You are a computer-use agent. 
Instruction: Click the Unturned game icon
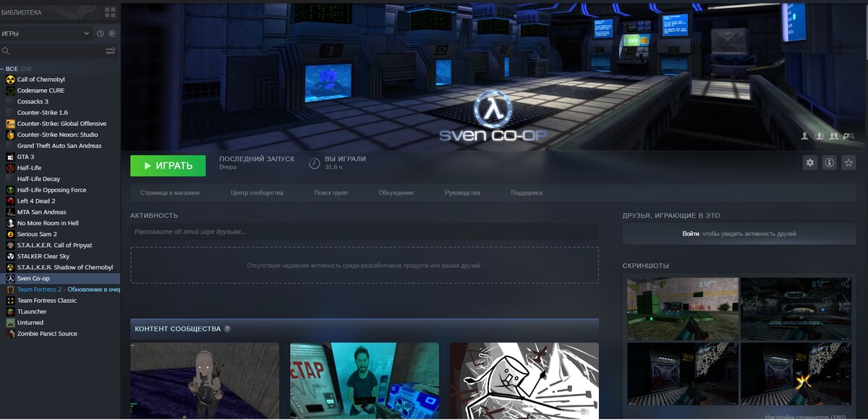click(10, 323)
